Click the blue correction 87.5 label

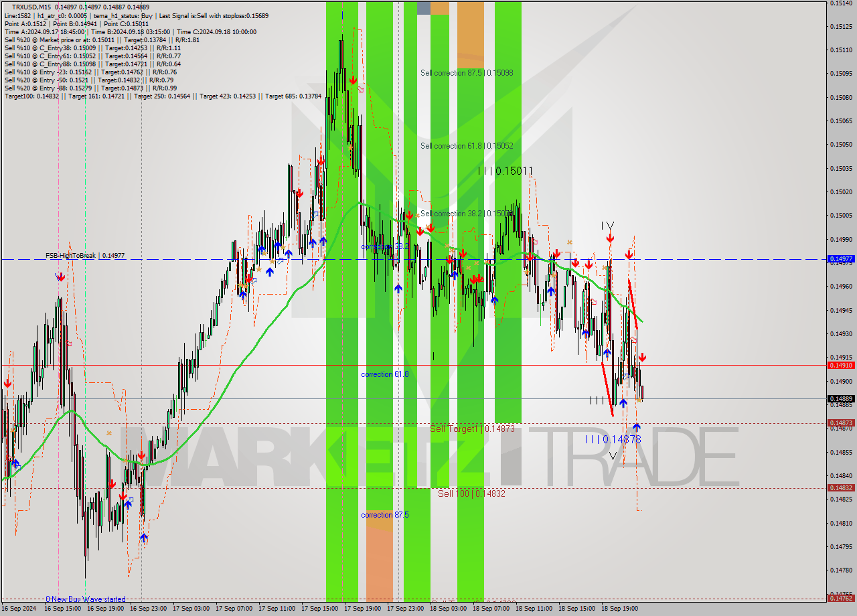tap(384, 515)
